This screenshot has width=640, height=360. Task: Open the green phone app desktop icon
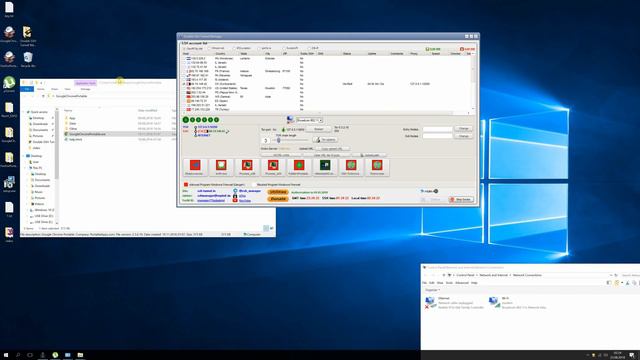point(9,84)
